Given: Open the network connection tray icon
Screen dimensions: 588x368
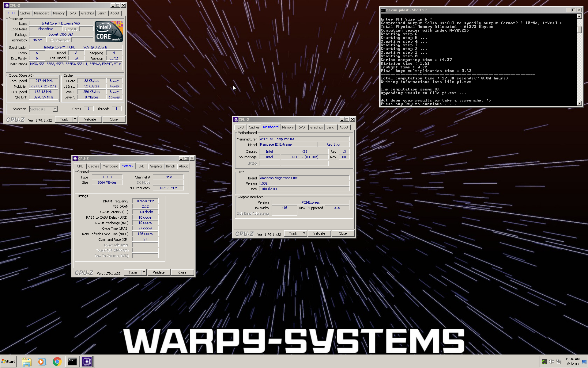Looking at the screenshot, I should tap(559, 362).
